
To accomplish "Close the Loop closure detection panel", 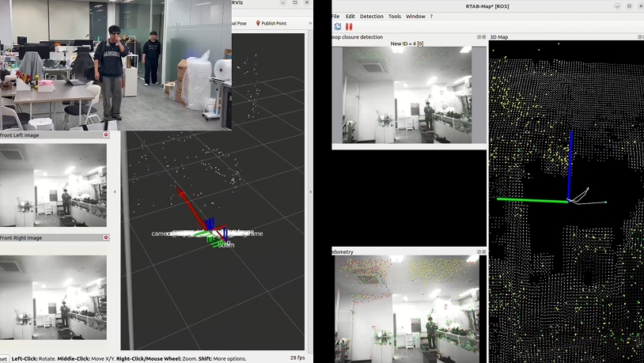I will (x=484, y=37).
